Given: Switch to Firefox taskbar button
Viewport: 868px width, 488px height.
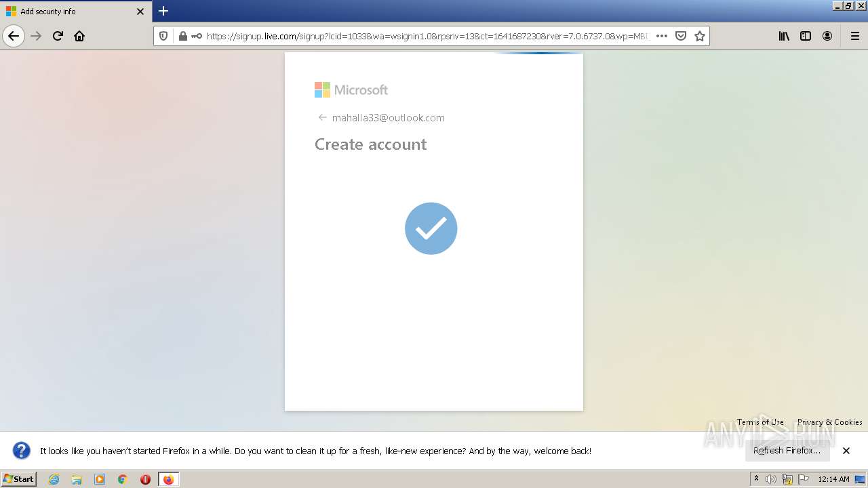Looking at the screenshot, I should [x=169, y=479].
